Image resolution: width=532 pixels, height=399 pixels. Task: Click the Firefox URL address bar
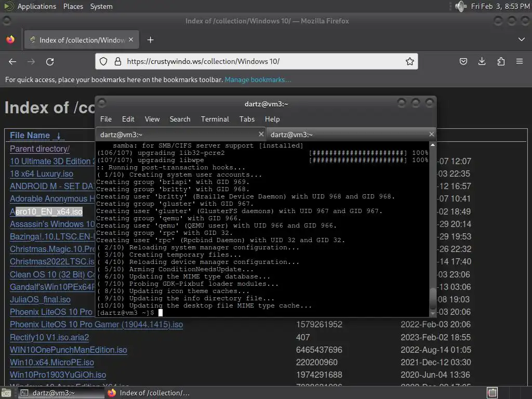(257, 61)
